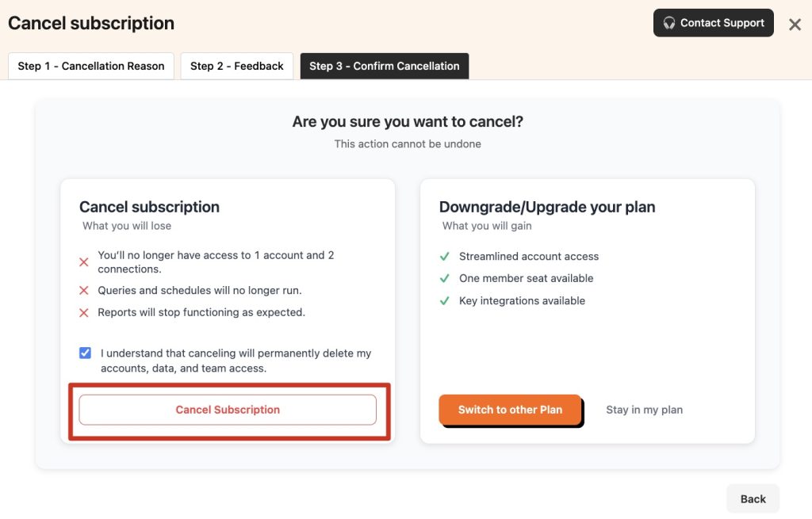Click the Downgrade/Upgrade your plan heading
The height and width of the screenshot is (519, 812).
(x=547, y=207)
